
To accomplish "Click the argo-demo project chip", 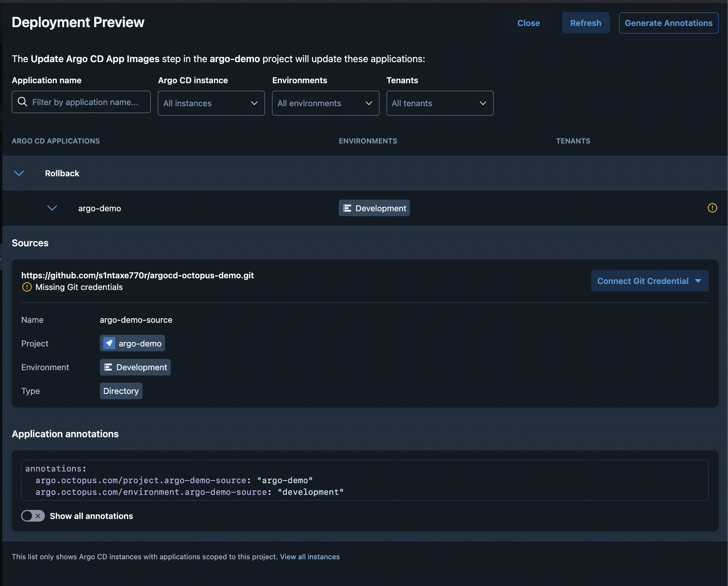I will pos(132,343).
